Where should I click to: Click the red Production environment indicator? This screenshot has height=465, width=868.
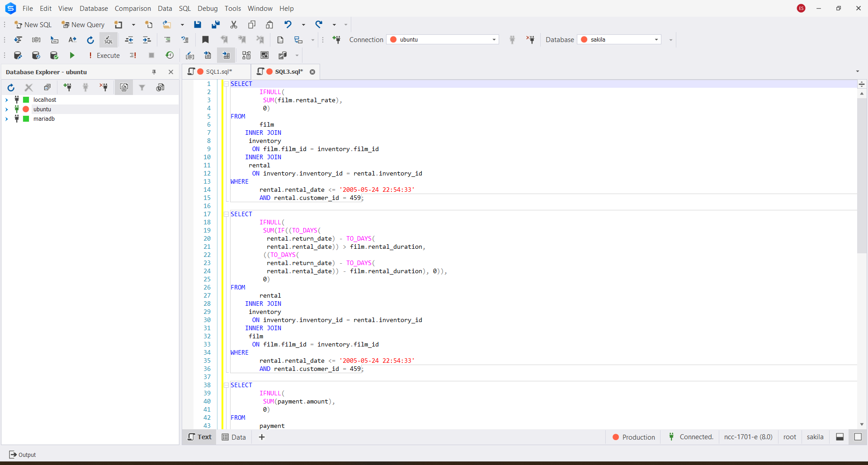pyautogui.click(x=633, y=437)
